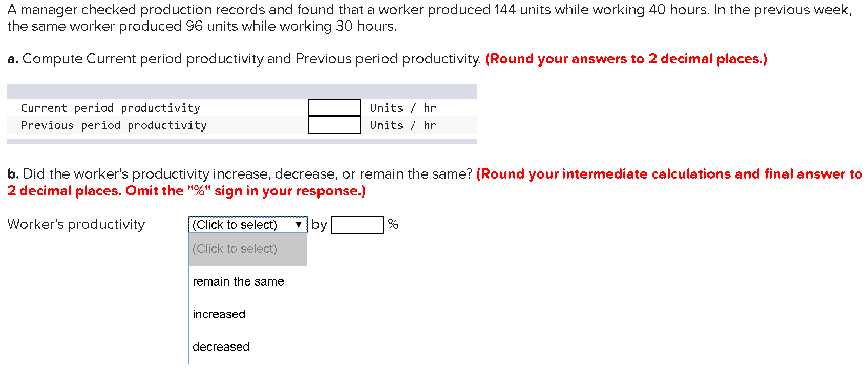This screenshot has height=371, width=868.
Task: Click the 'by' text next to the dropdown
Action: (x=319, y=224)
